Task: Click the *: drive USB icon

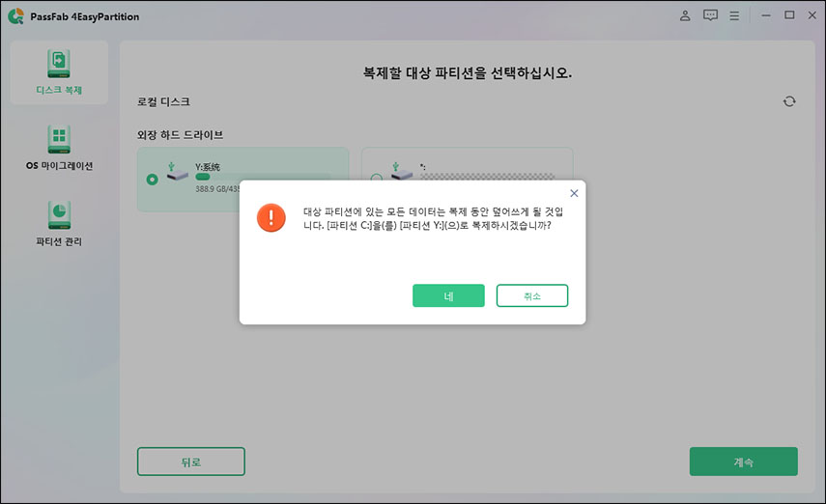Action: click(x=402, y=171)
